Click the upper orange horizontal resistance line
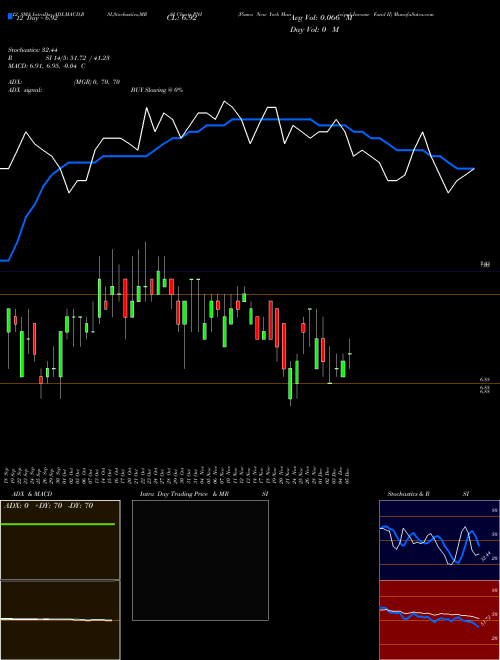Image resolution: width=500 pixels, height=660 pixels. (250, 294)
